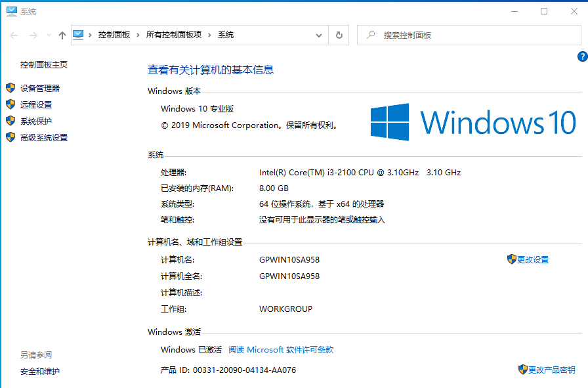Click shield icon beside 更改设置
The width and height of the screenshot is (588, 388).
(x=511, y=259)
